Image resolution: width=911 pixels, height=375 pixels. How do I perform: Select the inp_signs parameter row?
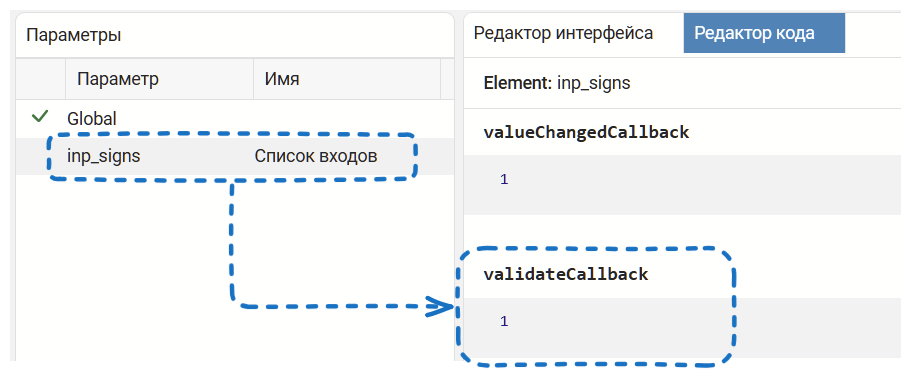point(234,156)
